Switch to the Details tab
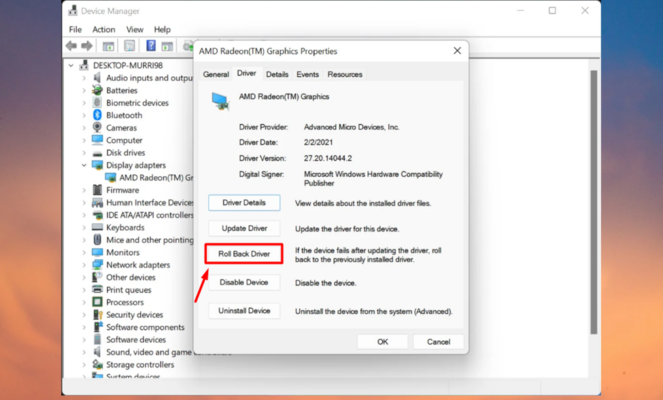This screenshot has height=400, width=663. 277,74
